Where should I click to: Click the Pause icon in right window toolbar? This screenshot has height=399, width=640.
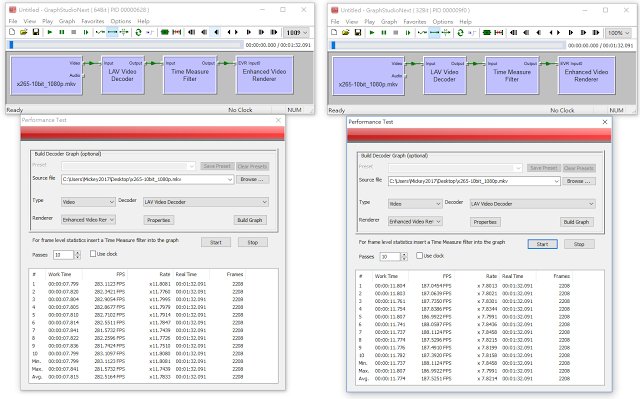coord(384,33)
